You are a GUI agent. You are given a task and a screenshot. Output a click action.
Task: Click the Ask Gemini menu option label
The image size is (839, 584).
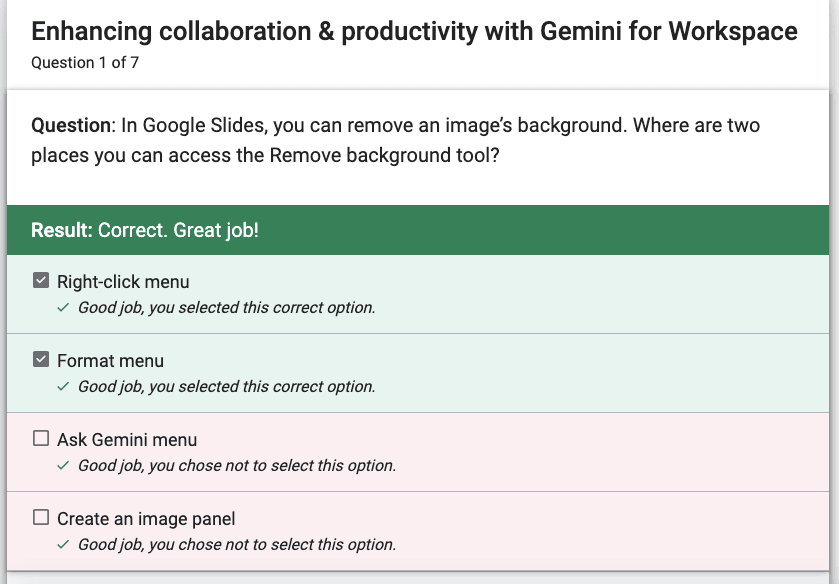[x=127, y=439]
